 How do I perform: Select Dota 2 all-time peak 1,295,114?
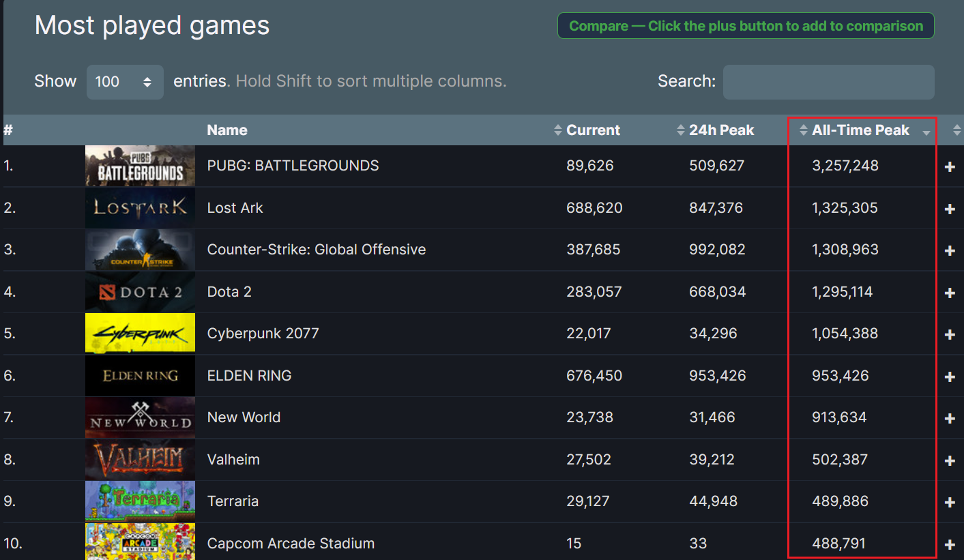pos(843,292)
